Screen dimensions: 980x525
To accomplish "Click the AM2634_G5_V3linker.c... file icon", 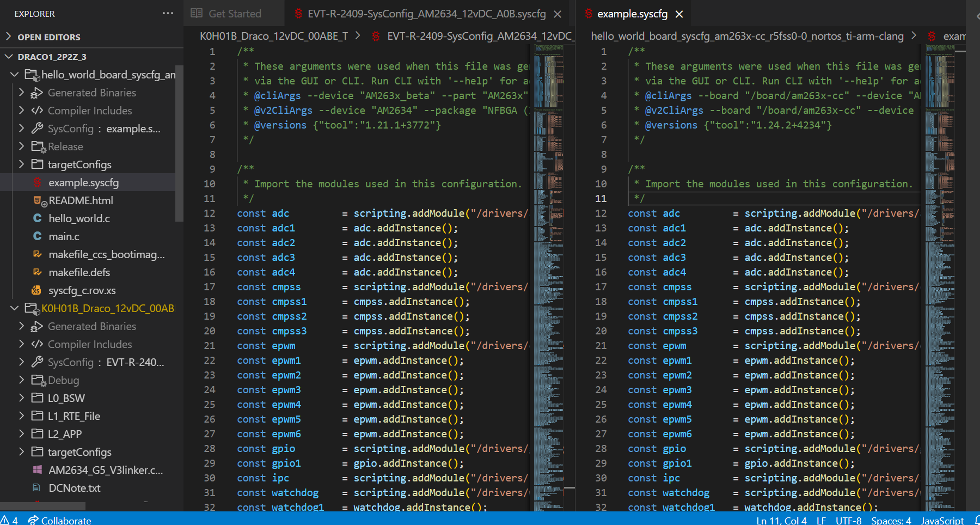I will pos(37,470).
